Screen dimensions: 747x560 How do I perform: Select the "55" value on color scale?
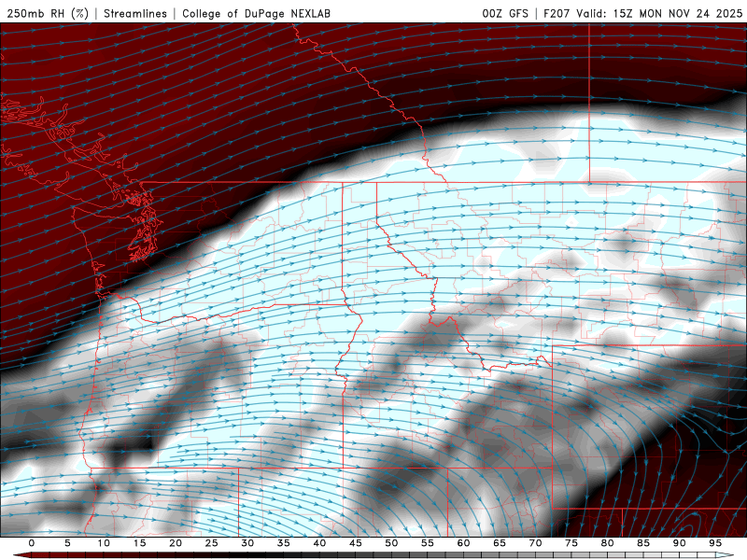click(x=428, y=543)
